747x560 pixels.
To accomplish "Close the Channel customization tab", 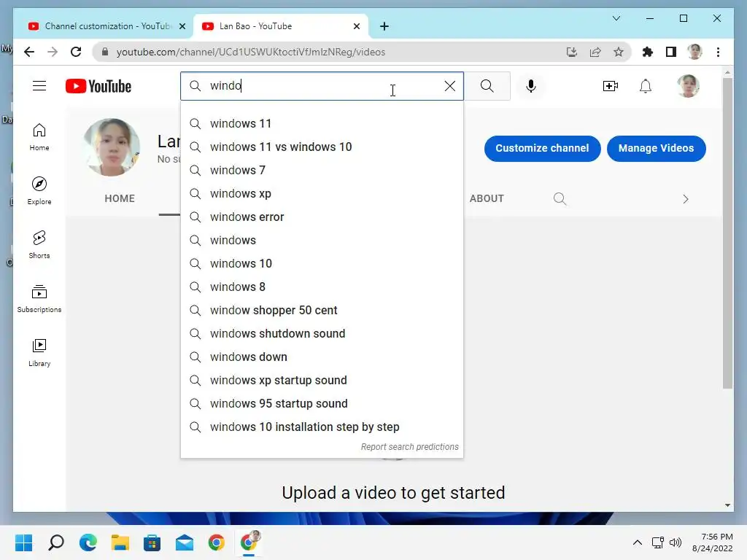I will point(182,26).
